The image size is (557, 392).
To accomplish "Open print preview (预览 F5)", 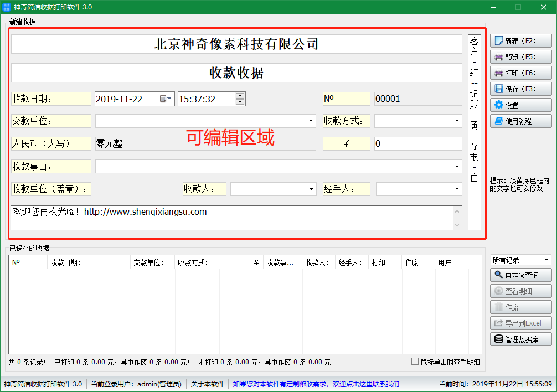I will tap(520, 57).
